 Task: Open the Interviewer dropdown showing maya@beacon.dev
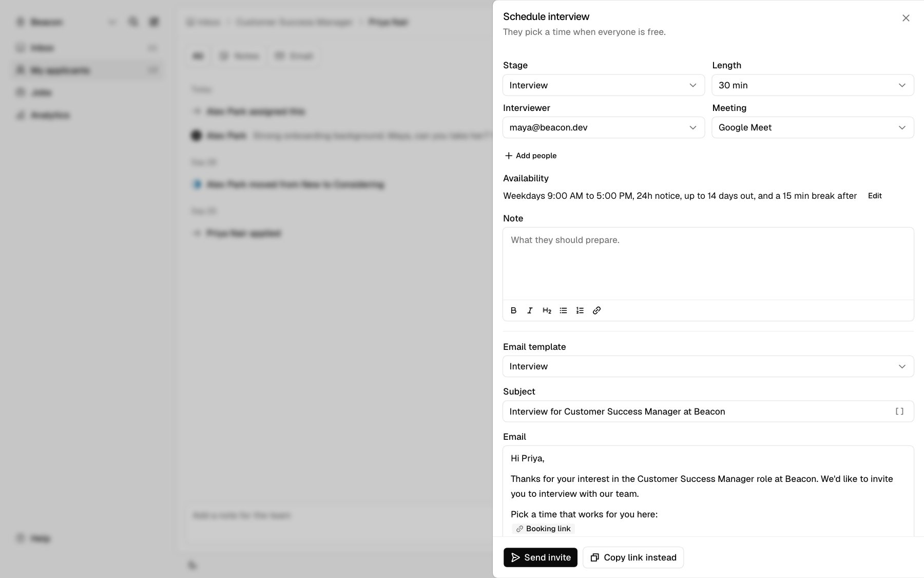pos(603,127)
